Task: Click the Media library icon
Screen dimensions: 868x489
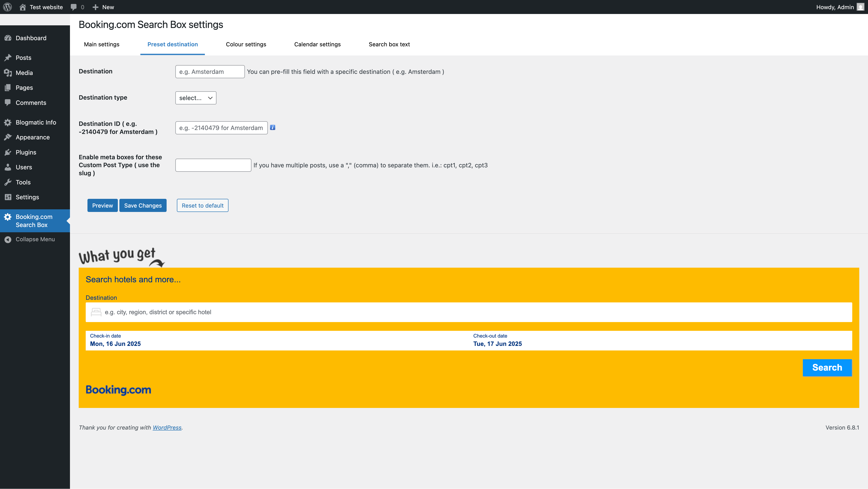Action: coord(8,73)
